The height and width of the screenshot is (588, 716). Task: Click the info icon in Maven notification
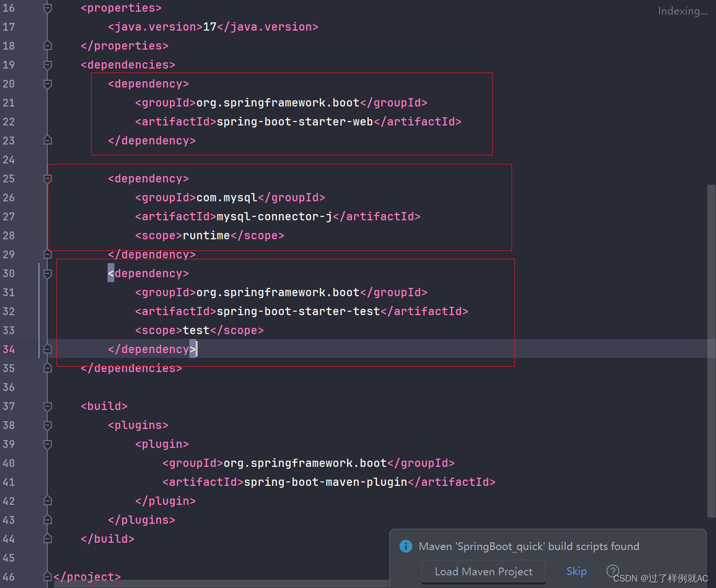click(x=405, y=546)
